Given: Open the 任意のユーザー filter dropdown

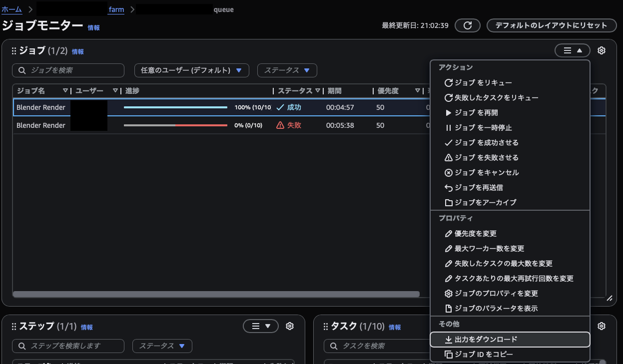Looking at the screenshot, I should pos(191,70).
